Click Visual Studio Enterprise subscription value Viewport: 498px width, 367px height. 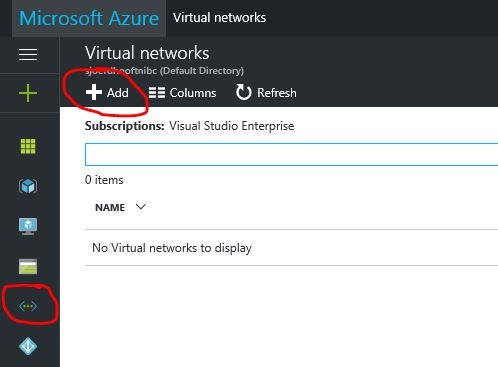click(x=232, y=126)
